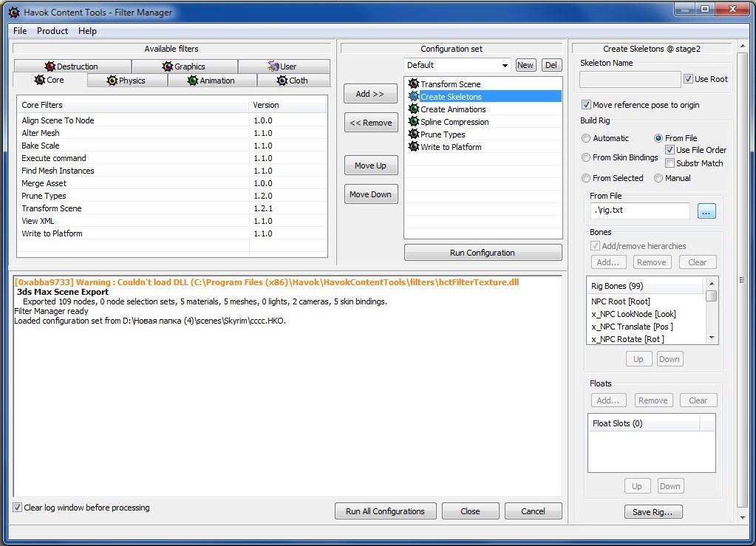Click the Havok logo icon in the title bar
The width and height of the screenshot is (756, 546).
click(x=14, y=12)
